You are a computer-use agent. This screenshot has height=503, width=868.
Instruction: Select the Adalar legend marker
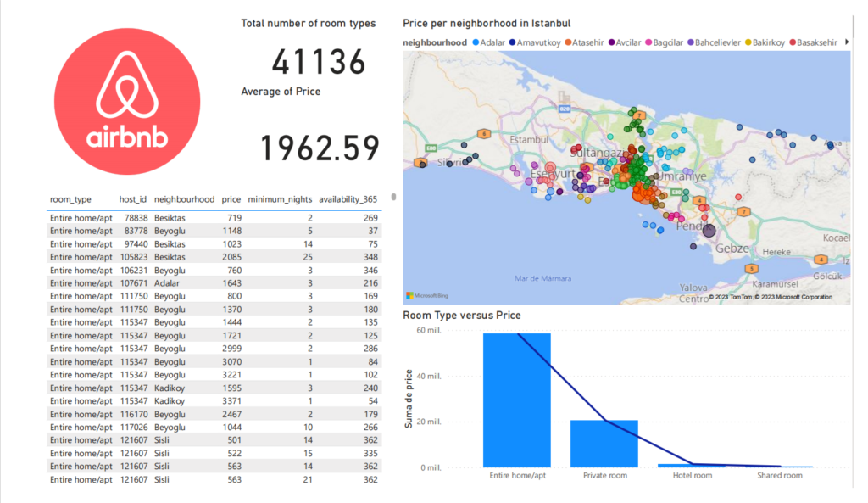tap(476, 42)
